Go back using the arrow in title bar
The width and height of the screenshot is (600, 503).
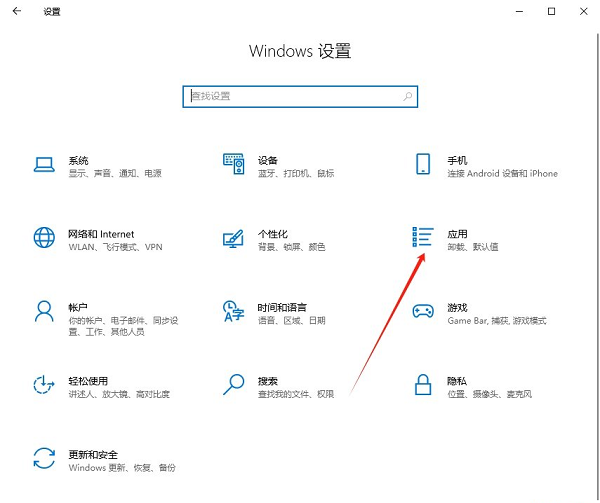click(x=17, y=11)
